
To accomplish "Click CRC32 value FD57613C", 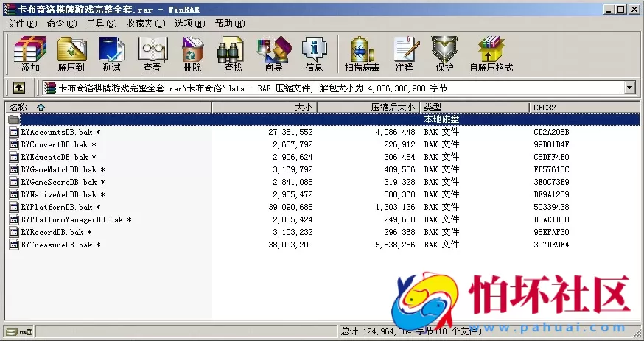I will (x=552, y=169).
